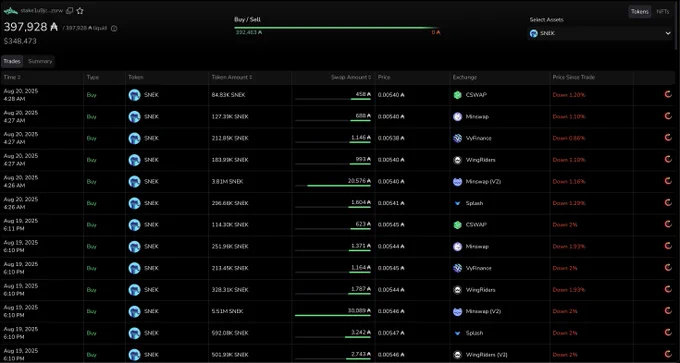
Task: Click the 501.99K SNEK token amount
Action: point(230,355)
